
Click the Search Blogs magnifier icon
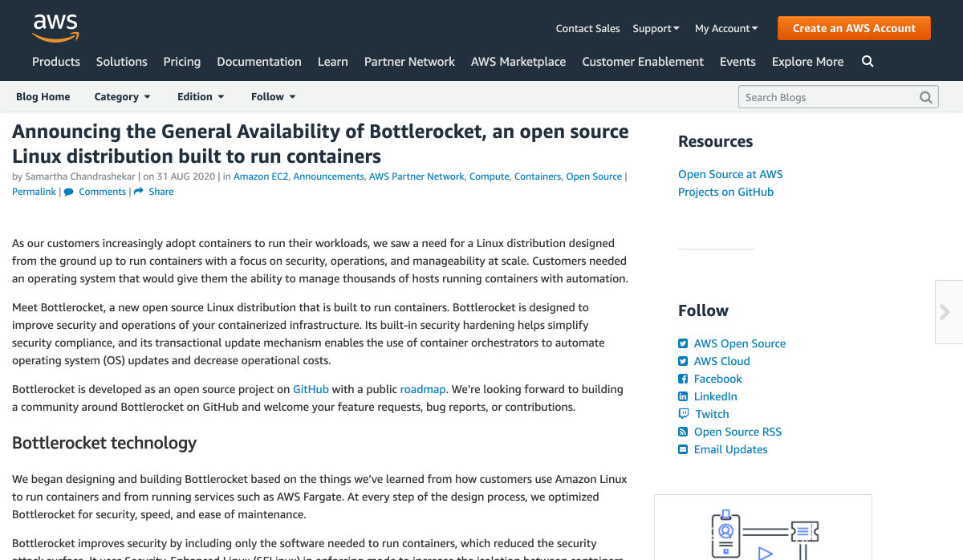click(926, 97)
